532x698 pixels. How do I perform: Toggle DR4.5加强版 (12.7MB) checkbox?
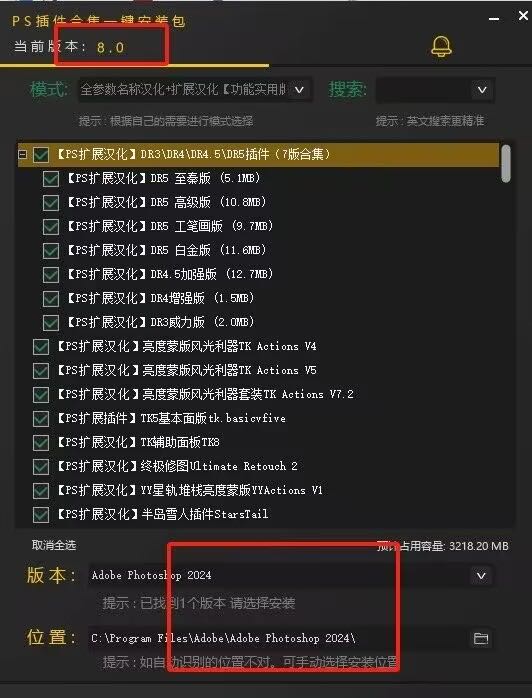[x=51, y=275]
